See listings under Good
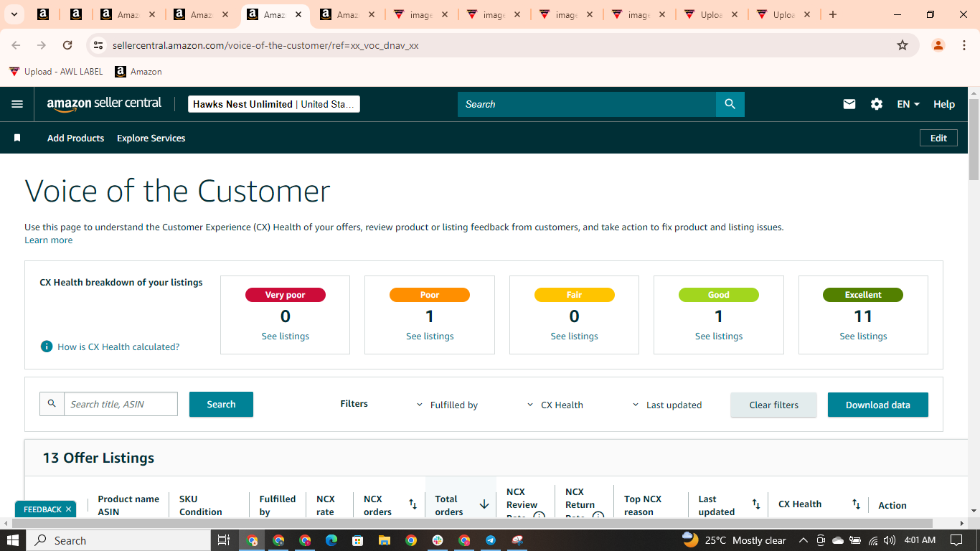 point(719,336)
